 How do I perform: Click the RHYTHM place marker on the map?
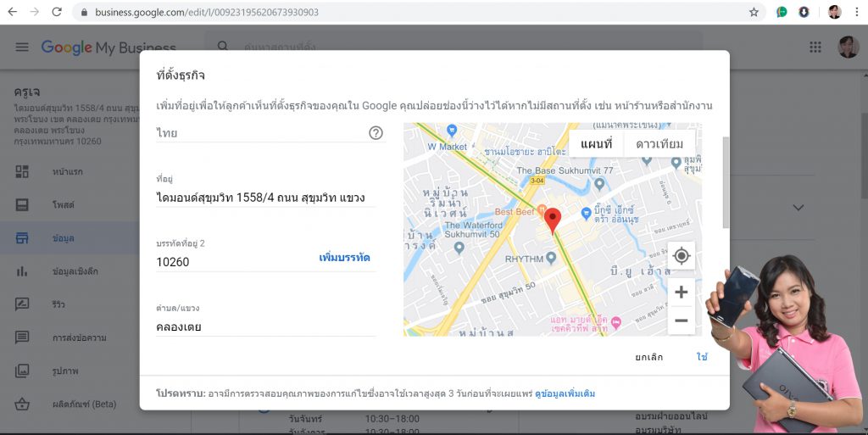coord(551,257)
